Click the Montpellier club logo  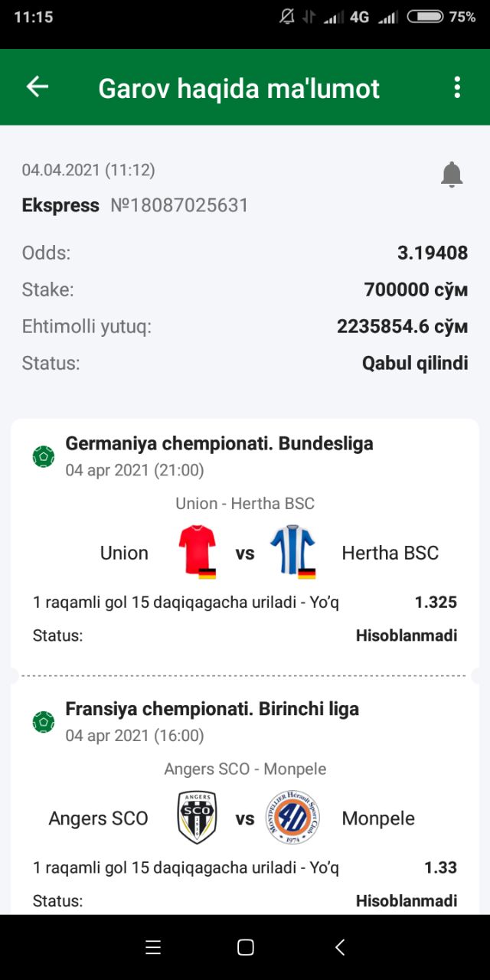292,818
